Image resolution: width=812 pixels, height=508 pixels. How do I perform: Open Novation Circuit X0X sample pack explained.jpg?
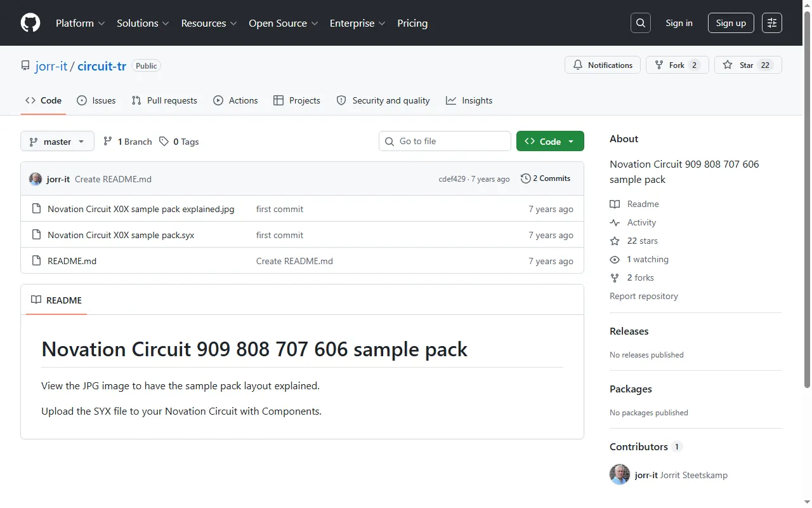(x=141, y=209)
